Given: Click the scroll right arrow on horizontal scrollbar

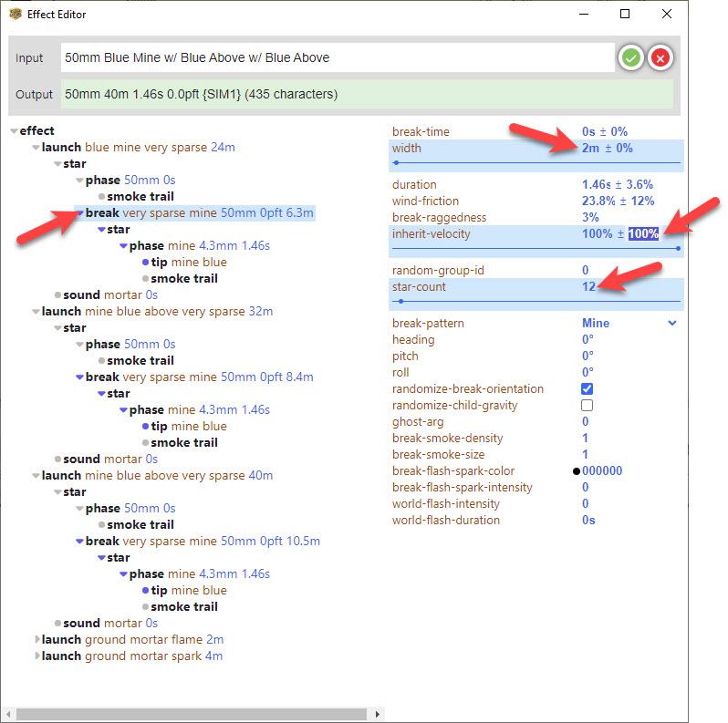Looking at the screenshot, I should point(377,714).
